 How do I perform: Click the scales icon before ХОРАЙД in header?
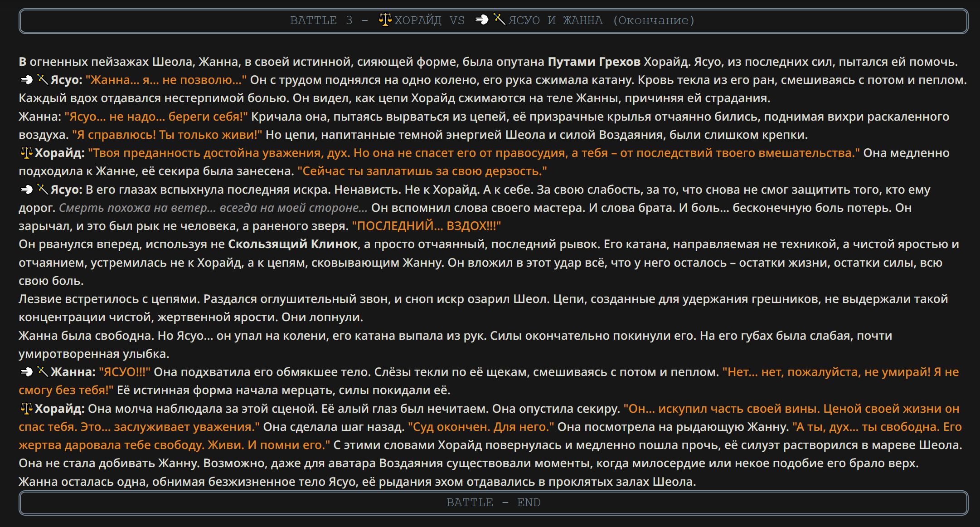[x=385, y=20]
